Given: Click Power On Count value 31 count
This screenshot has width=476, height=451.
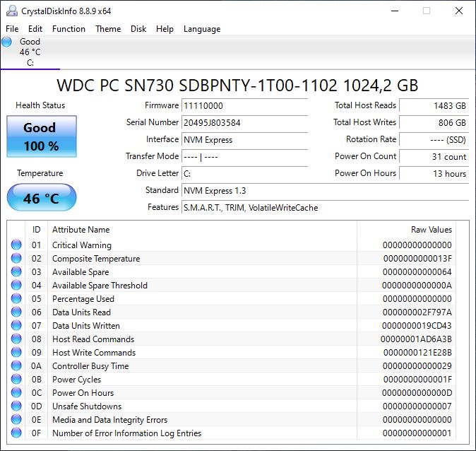Looking at the screenshot, I should 434,157.
